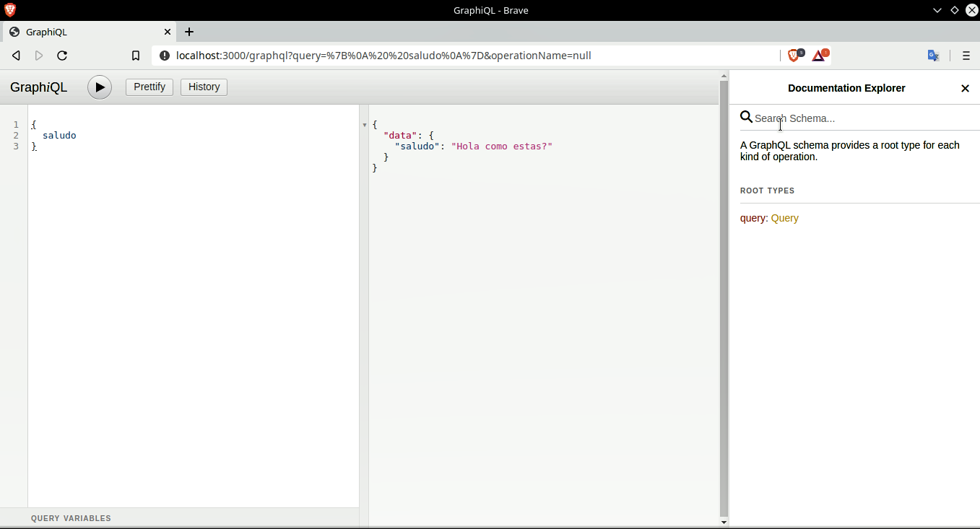
Task: Click the Google Translate icon
Action: 933,55
